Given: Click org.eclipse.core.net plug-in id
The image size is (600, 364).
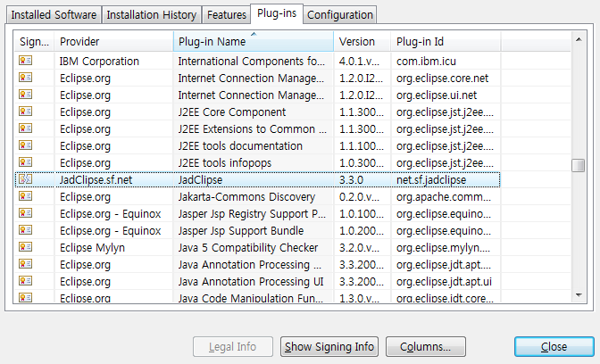Looking at the screenshot, I should pyautogui.click(x=442, y=78).
